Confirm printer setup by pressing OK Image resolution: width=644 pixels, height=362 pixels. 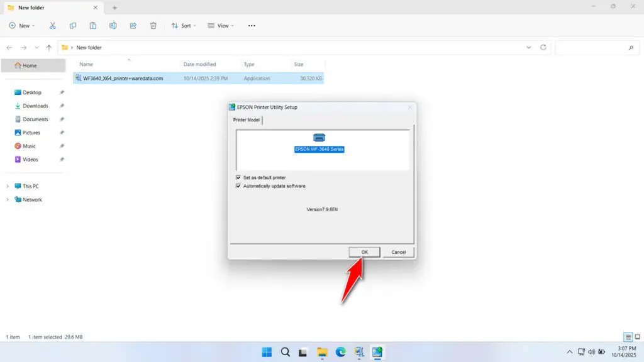[x=364, y=251]
